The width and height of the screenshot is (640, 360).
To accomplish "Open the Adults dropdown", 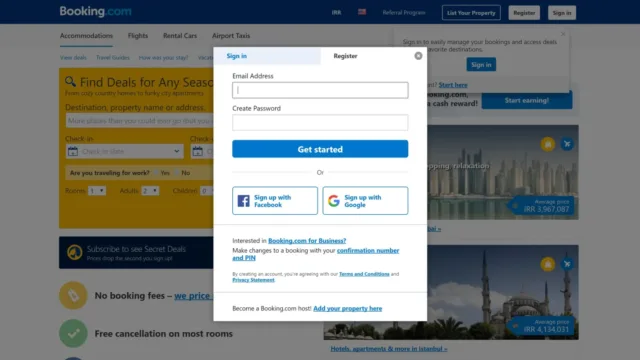I will tap(150, 191).
